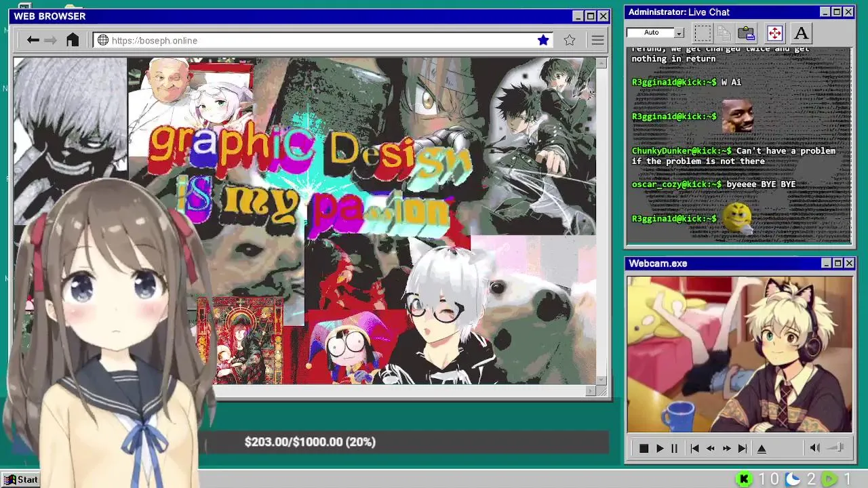Screen dimensions: 868x488
Task: Click the blue moon tray icon
Action: pyautogui.click(x=793, y=480)
